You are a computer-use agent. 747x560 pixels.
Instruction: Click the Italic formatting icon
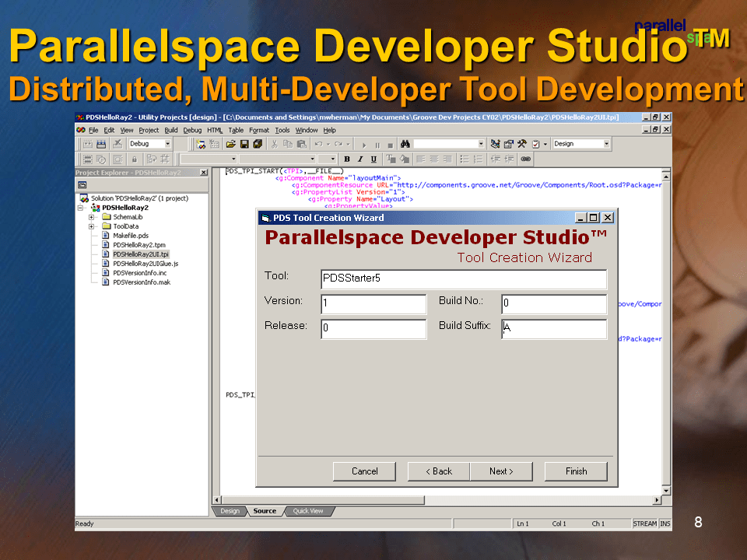click(360, 159)
